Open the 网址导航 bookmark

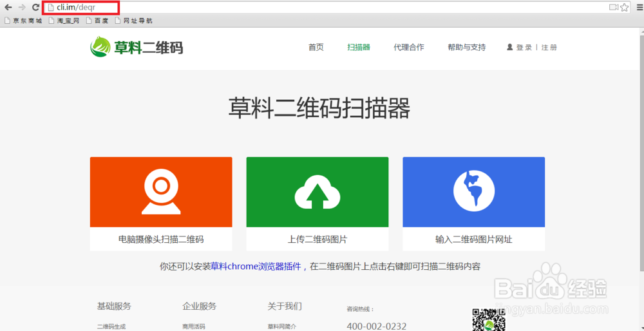click(134, 21)
